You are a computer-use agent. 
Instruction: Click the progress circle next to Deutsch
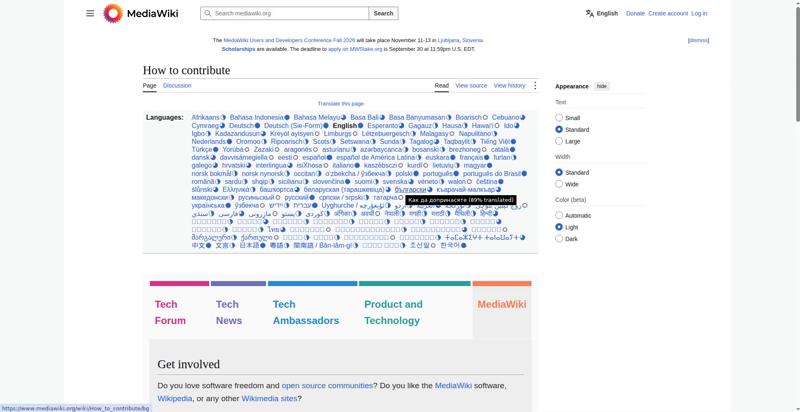click(x=258, y=125)
